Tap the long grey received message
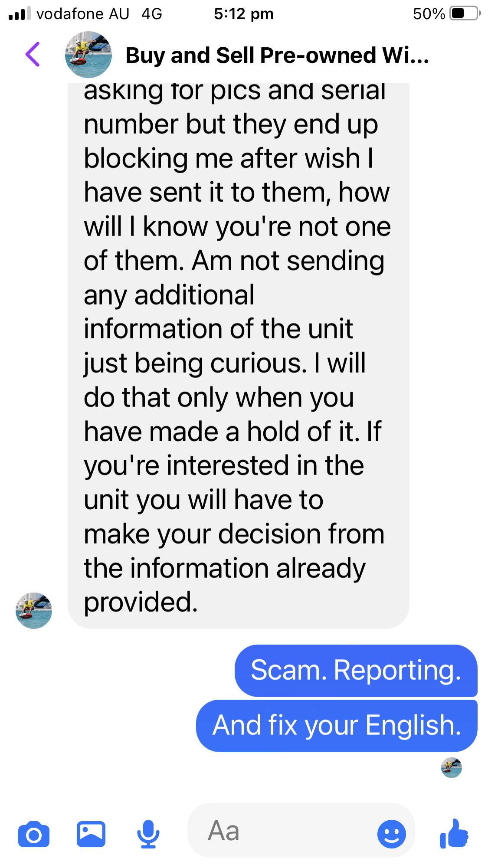This screenshot has width=488, height=868. point(239,356)
